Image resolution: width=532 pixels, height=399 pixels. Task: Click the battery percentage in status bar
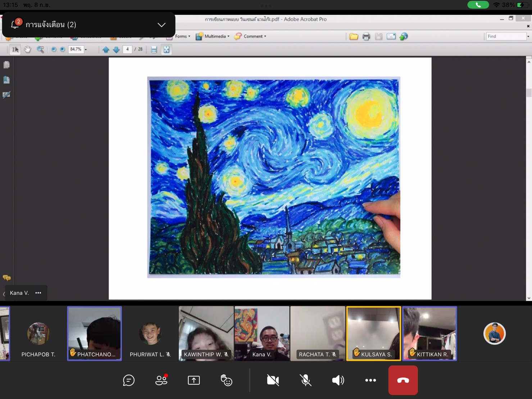point(508,5)
